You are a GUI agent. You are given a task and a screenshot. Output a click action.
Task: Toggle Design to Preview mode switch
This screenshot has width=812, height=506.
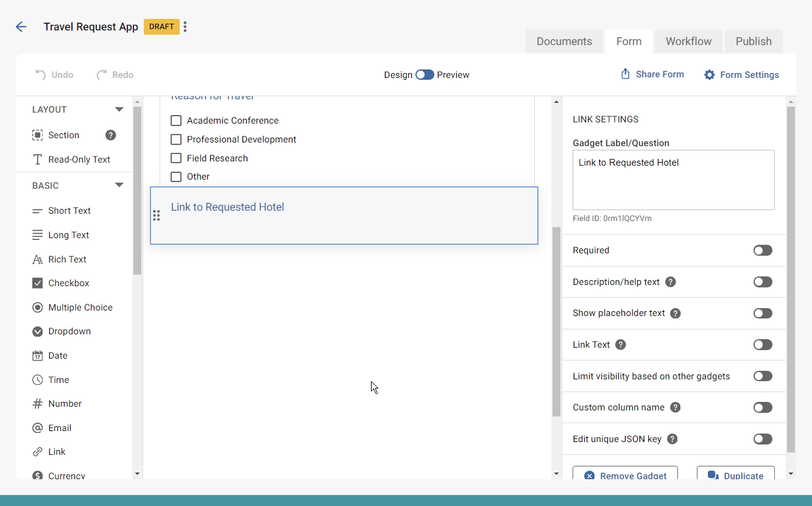coord(425,75)
